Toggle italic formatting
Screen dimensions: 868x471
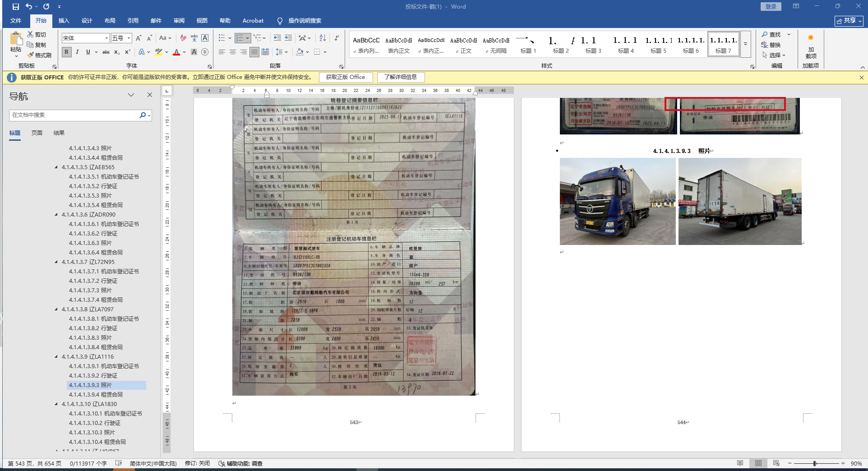(77, 52)
